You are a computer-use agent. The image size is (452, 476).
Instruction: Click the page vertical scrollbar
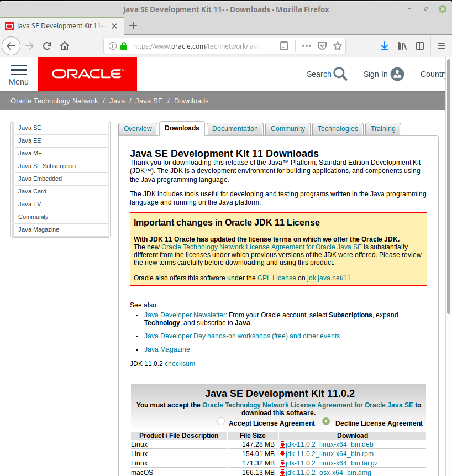click(x=448, y=187)
